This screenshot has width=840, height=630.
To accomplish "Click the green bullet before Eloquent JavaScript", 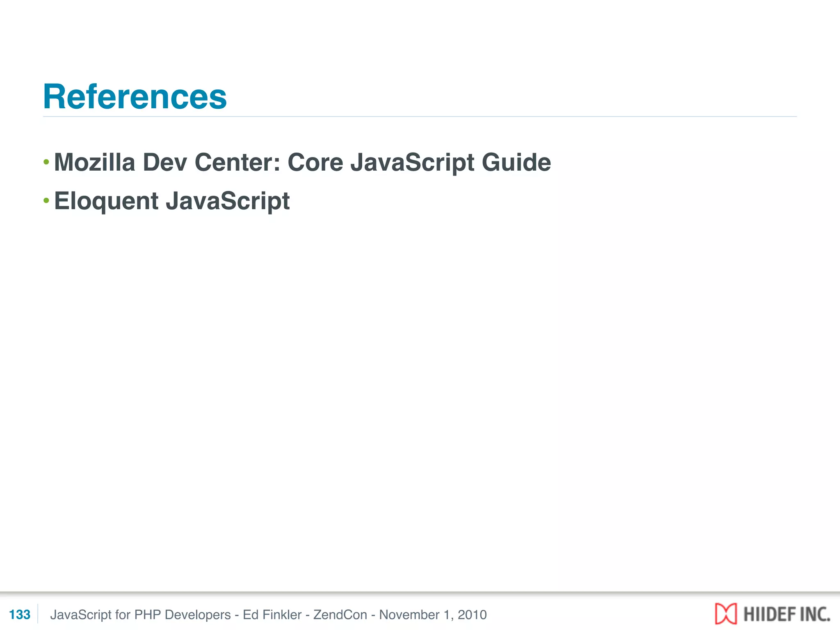I will [x=46, y=201].
